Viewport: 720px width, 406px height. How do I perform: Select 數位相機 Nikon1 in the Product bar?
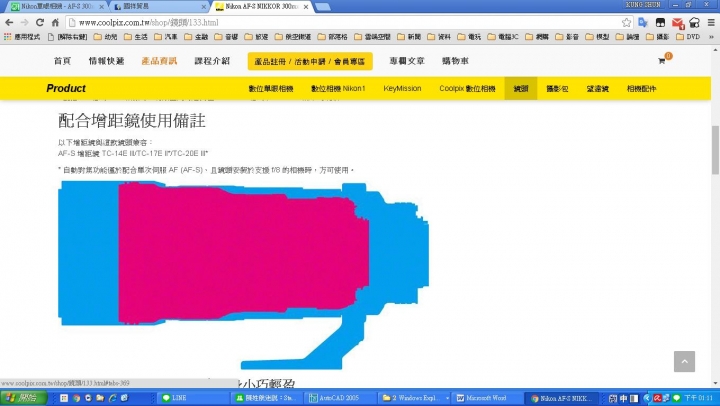pyautogui.click(x=338, y=88)
